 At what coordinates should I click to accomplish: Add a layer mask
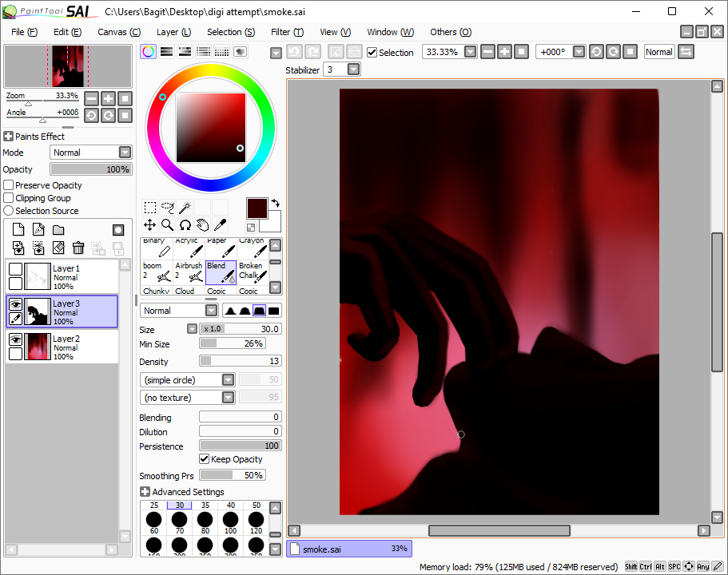118,230
